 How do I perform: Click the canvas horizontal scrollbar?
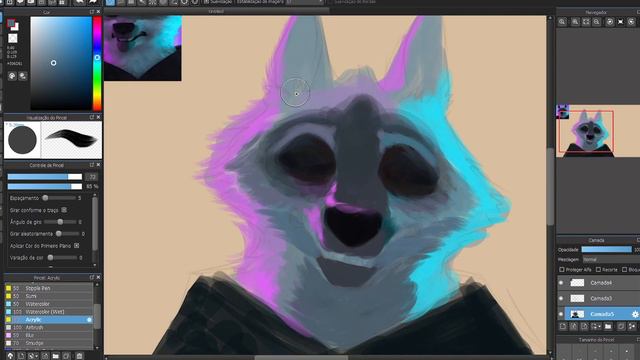301,358
